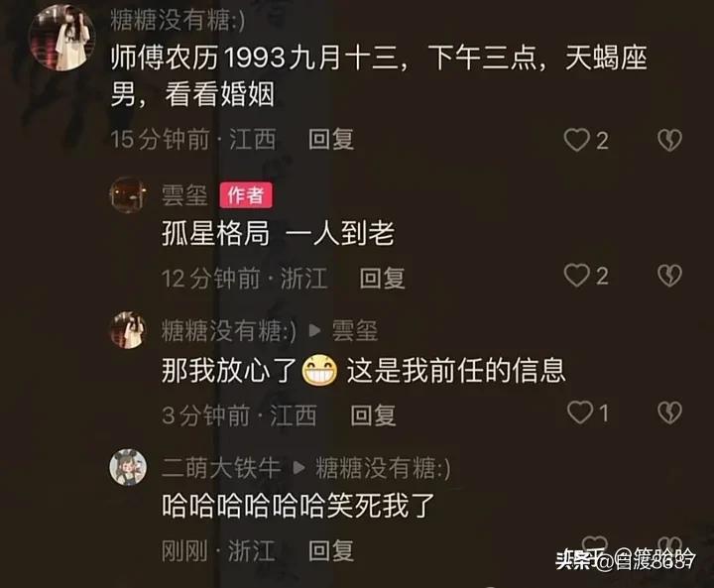Reply to the 3分钟前 江西 comment
This screenshot has width=714, height=588.
pos(373,414)
